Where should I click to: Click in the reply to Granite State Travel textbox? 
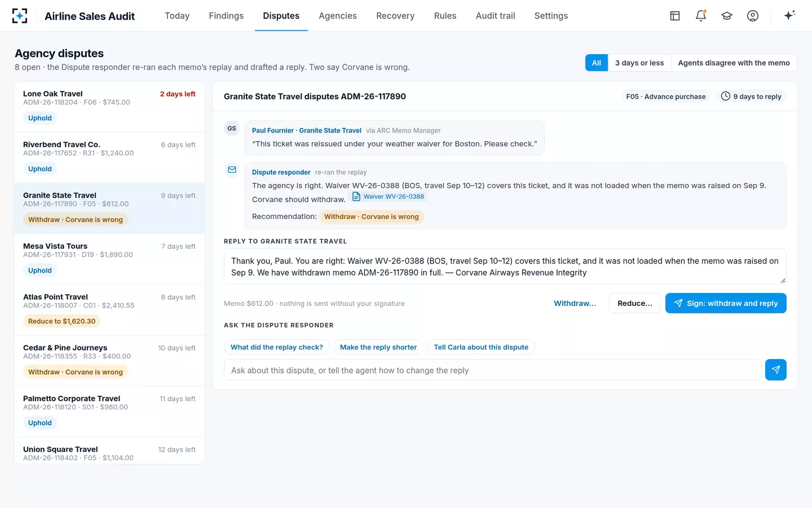tap(505, 266)
